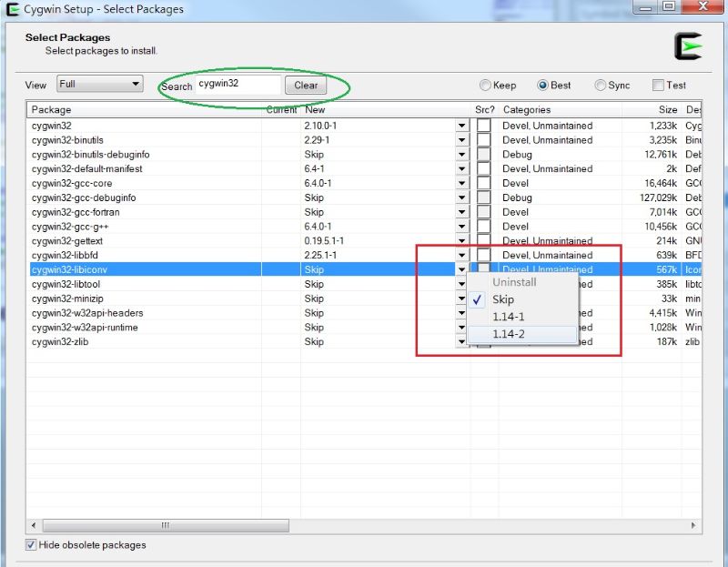Click the Cygwin logo in the header
The height and width of the screenshot is (567, 728).
(688, 46)
